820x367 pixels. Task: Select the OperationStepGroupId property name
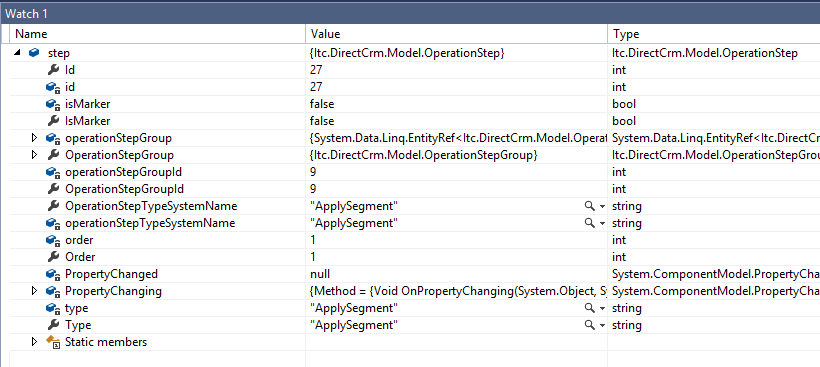(124, 189)
